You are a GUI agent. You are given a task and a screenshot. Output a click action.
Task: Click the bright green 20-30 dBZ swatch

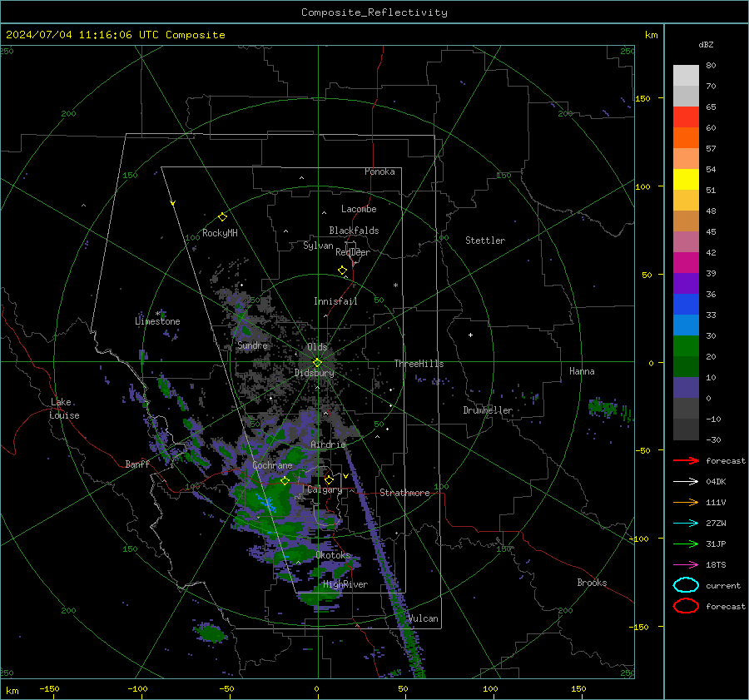[x=686, y=346]
